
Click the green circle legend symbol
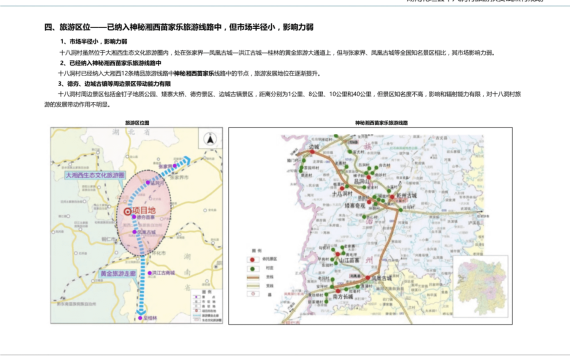pyautogui.click(x=252, y=269)
